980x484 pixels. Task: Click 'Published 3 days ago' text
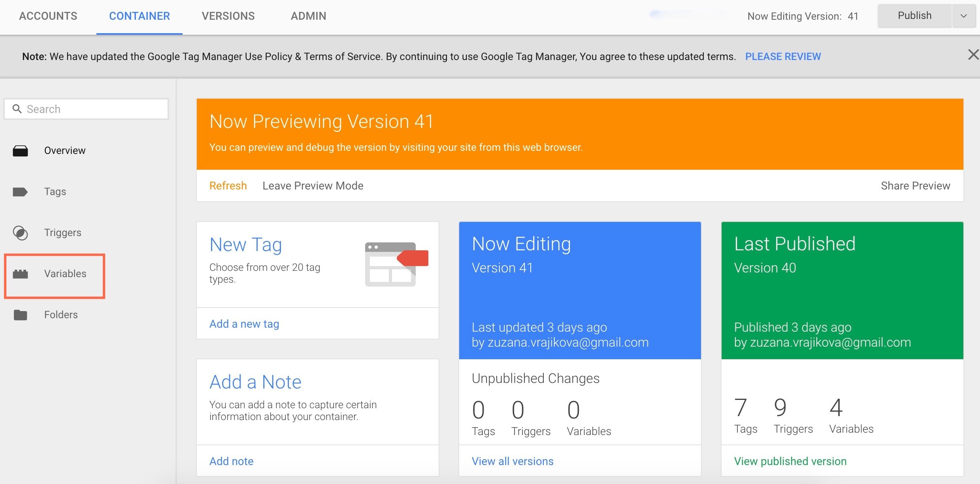coord(793,327)
